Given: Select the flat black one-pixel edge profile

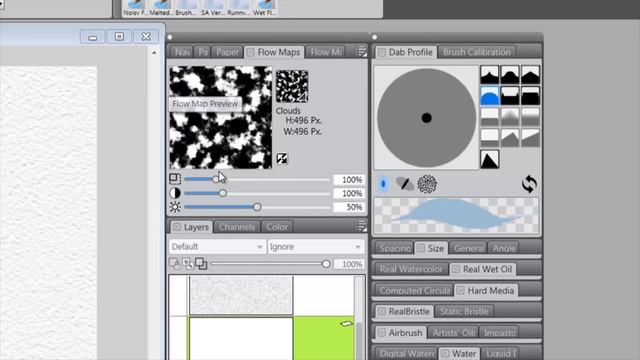Looking at the screenshot, I should [530, 96].
